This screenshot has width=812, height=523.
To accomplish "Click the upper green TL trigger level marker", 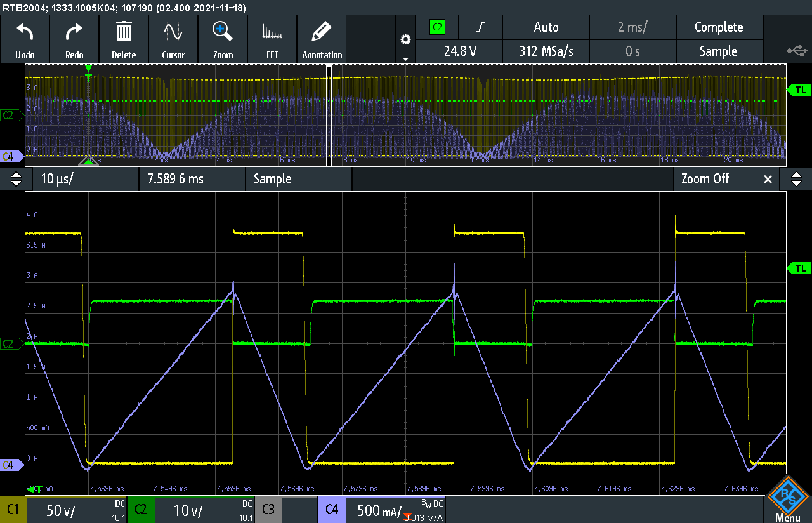I will (x=799, y=90).
